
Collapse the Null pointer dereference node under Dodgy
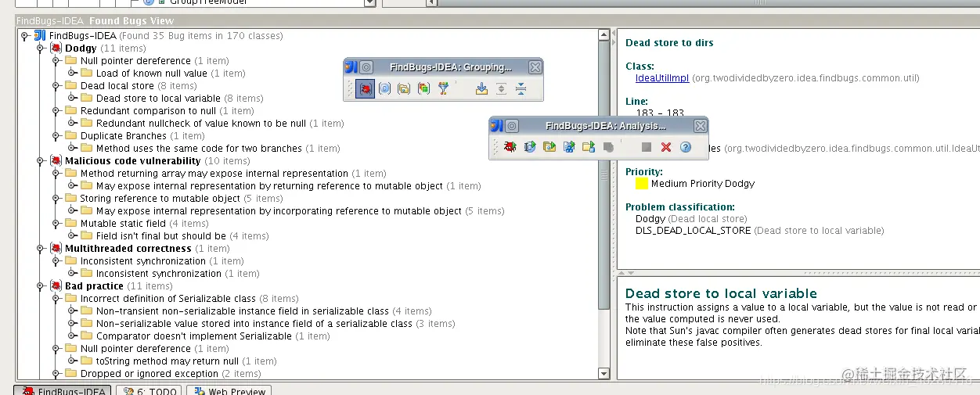click(x=56, y=61)
